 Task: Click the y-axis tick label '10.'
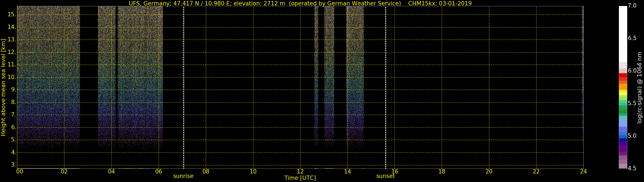click(x=12, y=77)
